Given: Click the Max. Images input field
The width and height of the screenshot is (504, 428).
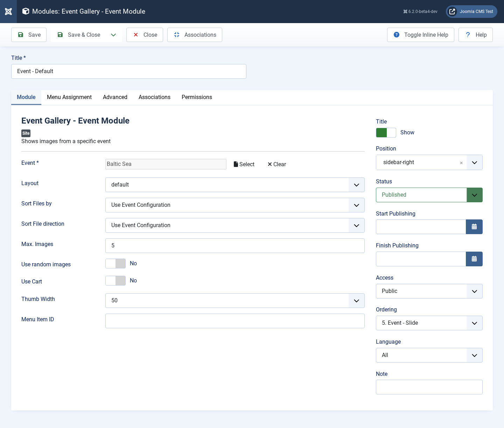Looking at the screenshot, I should click(x=235, y=246).
